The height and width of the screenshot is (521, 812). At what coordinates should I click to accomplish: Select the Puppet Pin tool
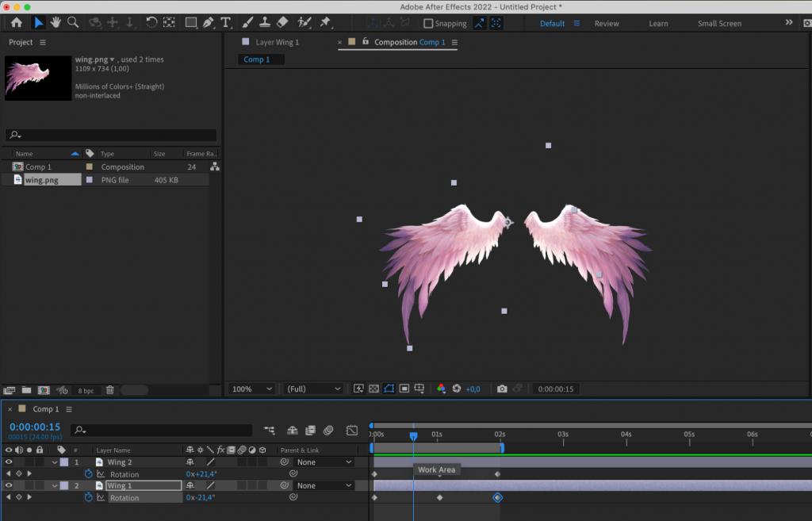[327, 23]
